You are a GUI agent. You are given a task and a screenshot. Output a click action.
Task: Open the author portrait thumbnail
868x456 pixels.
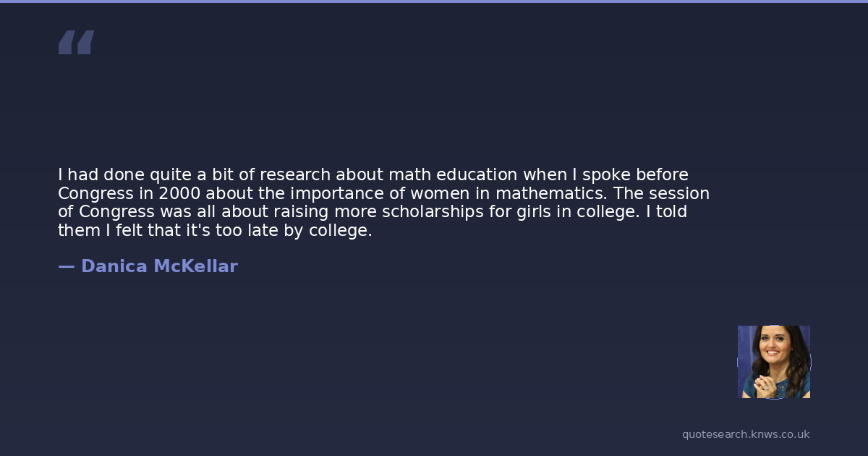tap(773, 362)
